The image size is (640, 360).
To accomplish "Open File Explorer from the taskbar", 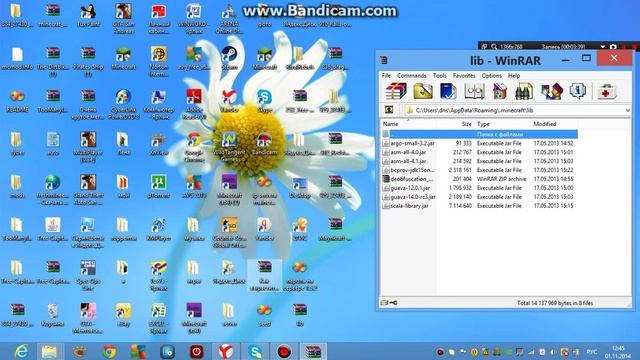I will coord(49,351).
